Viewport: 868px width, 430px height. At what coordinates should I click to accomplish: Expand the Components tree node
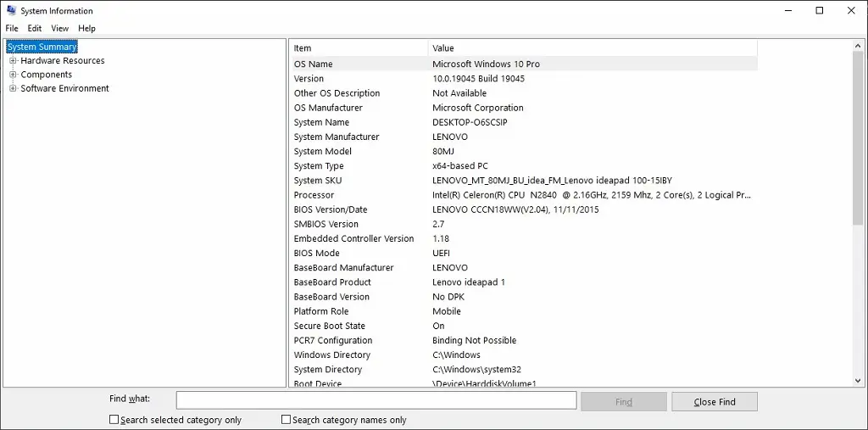point(13,75)
